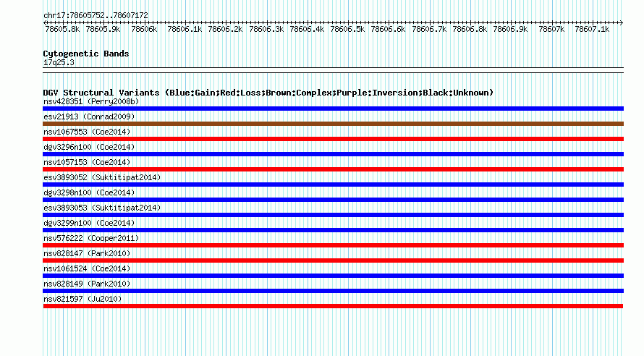Click the red loss bar for nsv1067553
This screenshot has width=644, height=356.
click(x=333, y=139)
